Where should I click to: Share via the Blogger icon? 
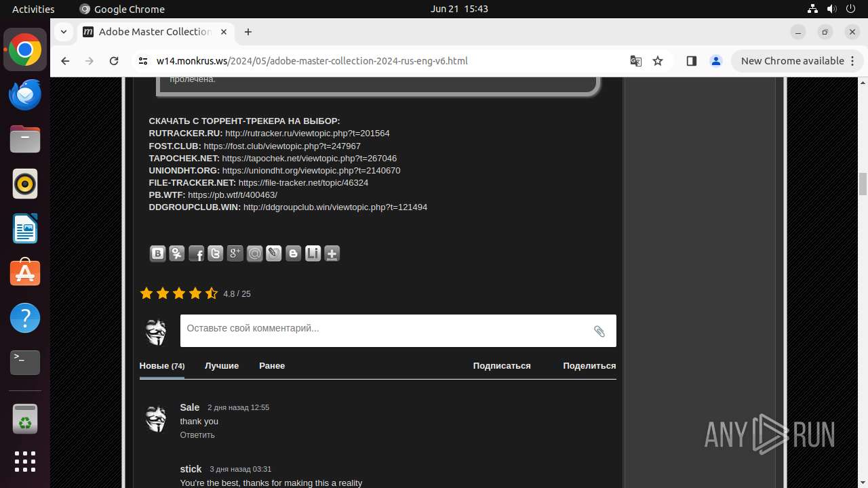pos(294,253)
